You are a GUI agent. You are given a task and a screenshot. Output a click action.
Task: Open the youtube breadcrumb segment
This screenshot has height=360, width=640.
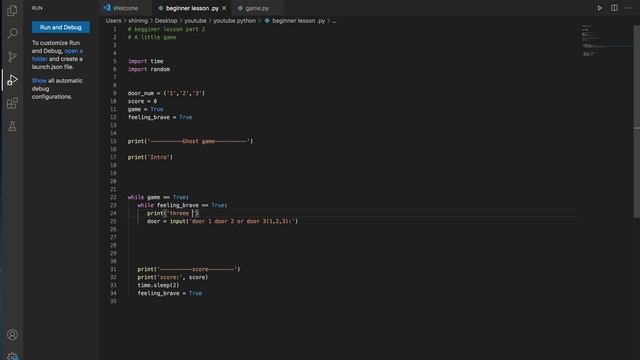click(195, 20)
